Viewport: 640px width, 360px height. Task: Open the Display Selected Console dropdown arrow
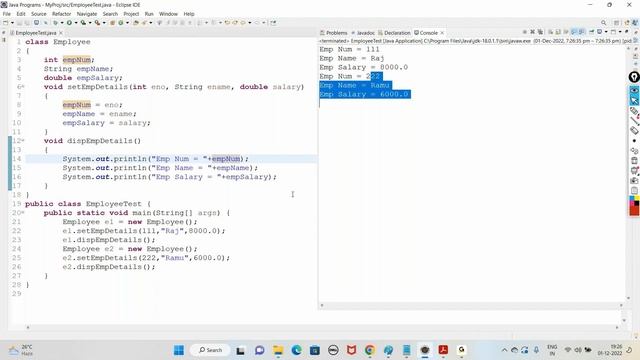606,32
